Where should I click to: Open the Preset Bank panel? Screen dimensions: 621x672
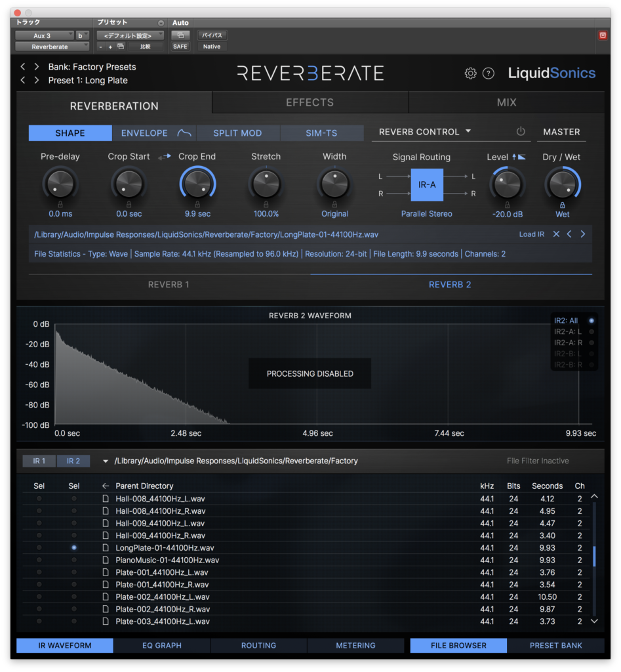(555, 646)
